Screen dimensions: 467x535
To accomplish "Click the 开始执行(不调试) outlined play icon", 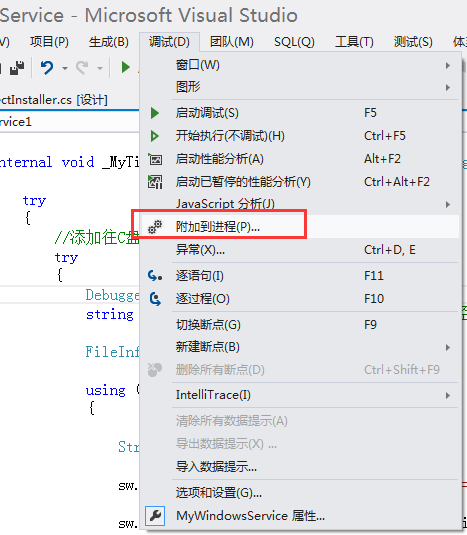I will (x=155, y=136).
